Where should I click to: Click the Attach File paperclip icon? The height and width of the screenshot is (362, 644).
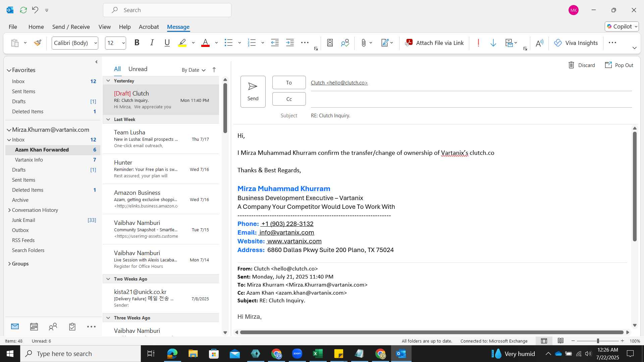[364, 43]
